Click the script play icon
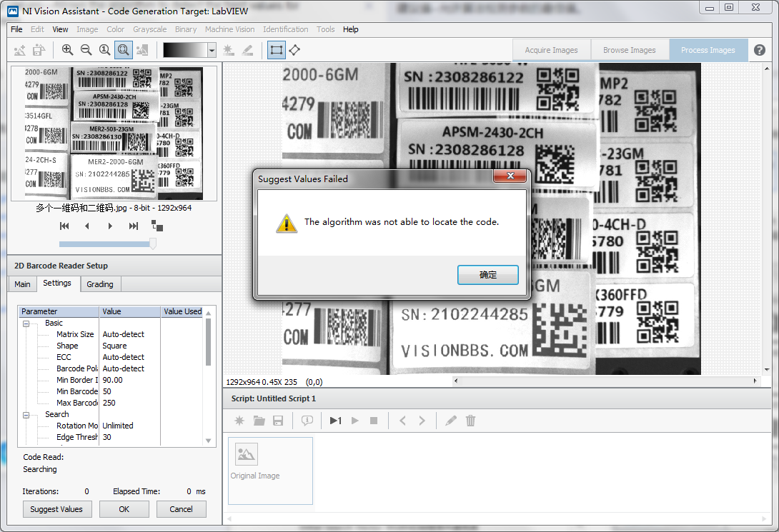 click(354, 421)
